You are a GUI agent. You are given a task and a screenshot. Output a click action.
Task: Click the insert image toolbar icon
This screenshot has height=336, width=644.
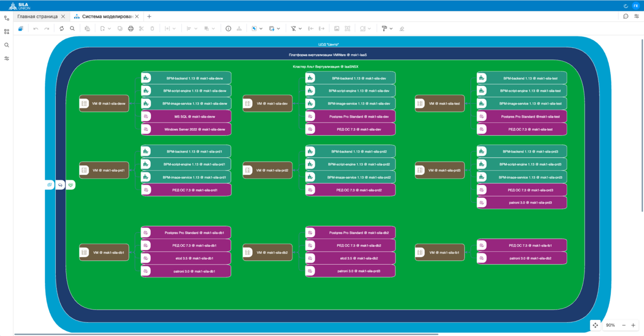coord(336,28)
